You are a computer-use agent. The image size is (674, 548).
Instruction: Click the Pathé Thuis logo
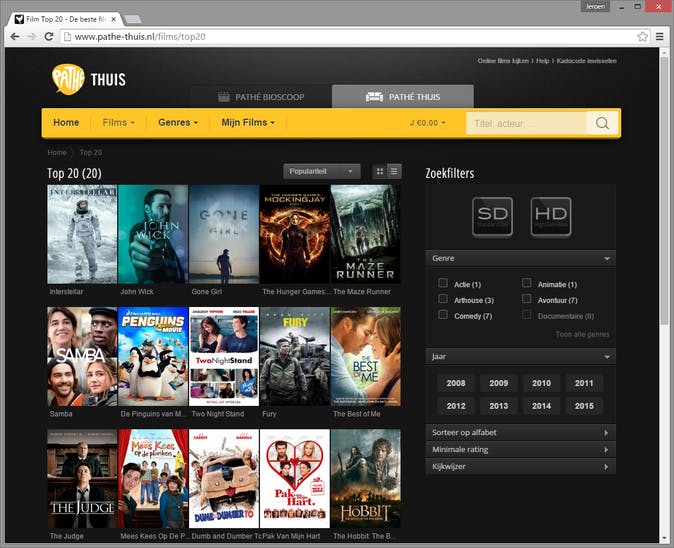click(x=89, y=79)
